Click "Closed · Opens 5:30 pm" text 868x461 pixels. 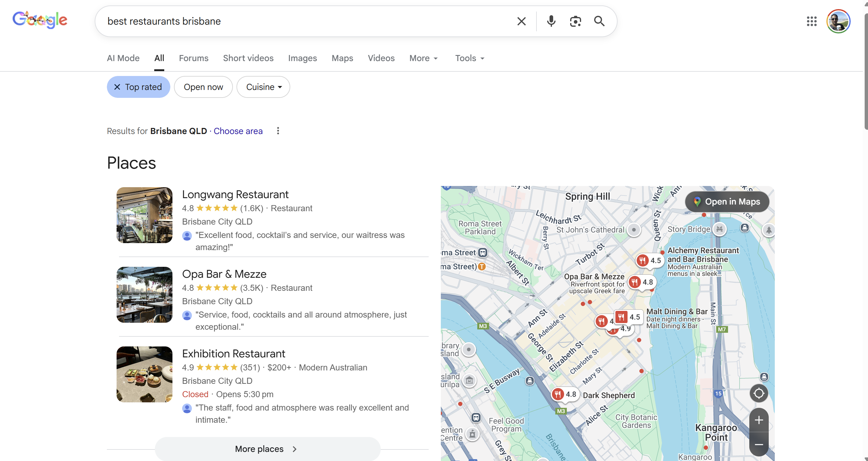click(x=227, y=394)
